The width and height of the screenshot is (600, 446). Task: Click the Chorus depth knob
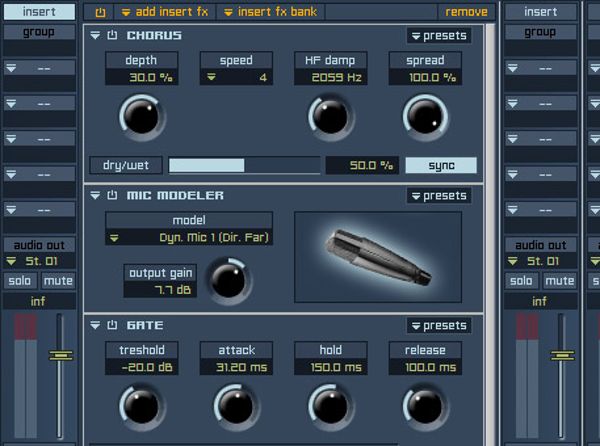pos(138,117)
